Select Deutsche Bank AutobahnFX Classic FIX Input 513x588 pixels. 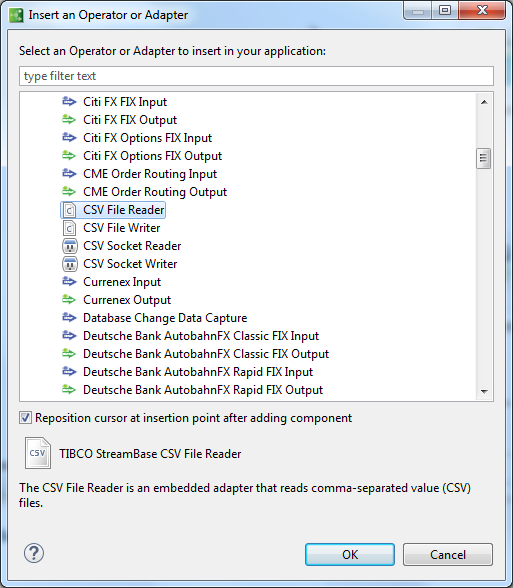201,336
